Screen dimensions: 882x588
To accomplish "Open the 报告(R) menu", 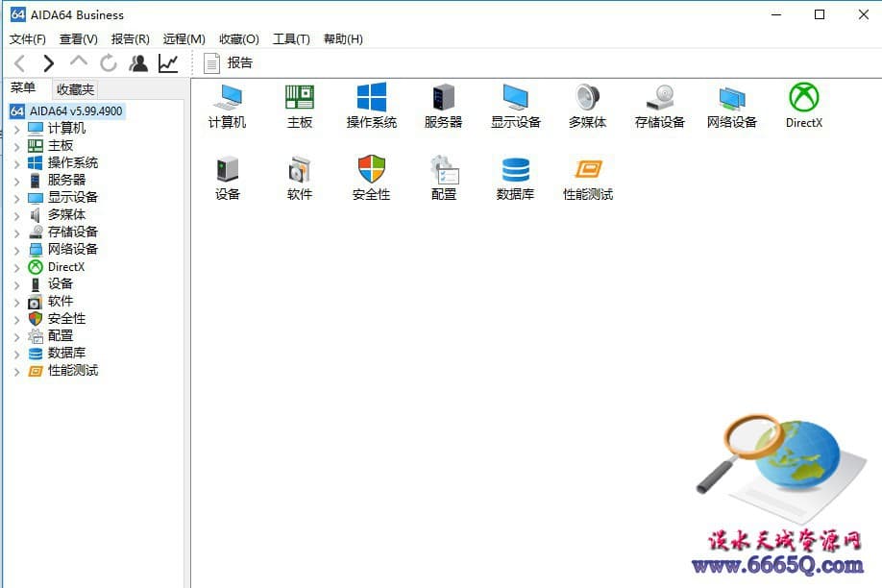I will [x=131, y=38].
